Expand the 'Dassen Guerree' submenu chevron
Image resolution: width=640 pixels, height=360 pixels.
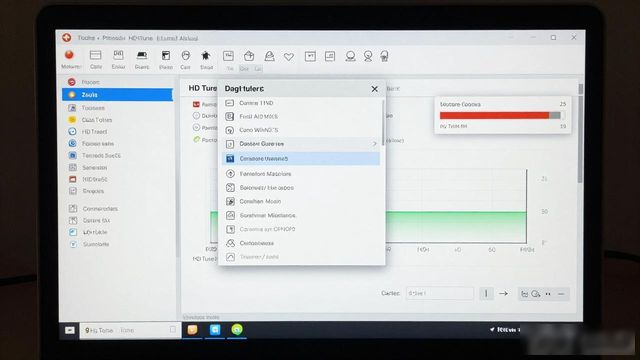click(374, 144)
